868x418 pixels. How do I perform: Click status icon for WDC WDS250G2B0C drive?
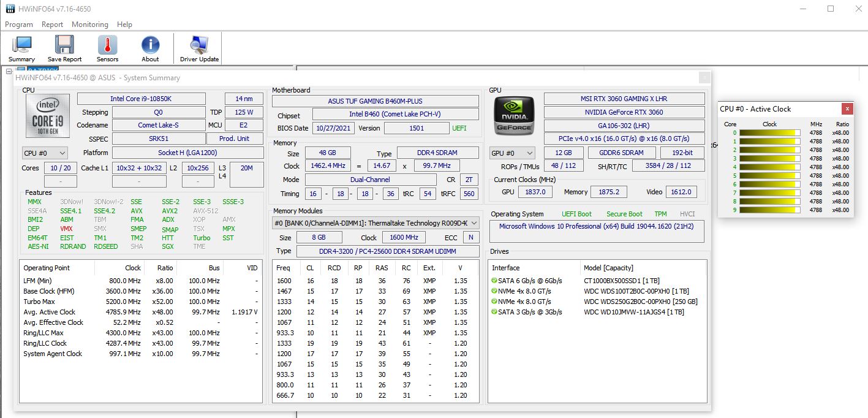pyautogui.click(x=494, y=302)
